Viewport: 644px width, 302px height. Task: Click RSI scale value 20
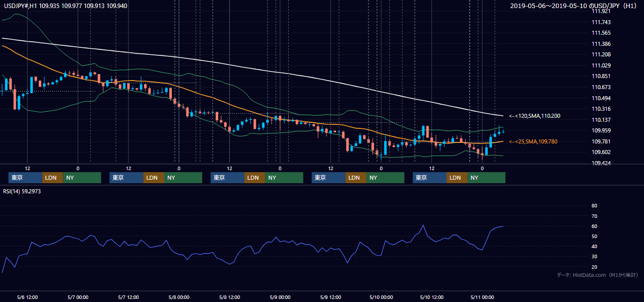(x=594, y=267)
